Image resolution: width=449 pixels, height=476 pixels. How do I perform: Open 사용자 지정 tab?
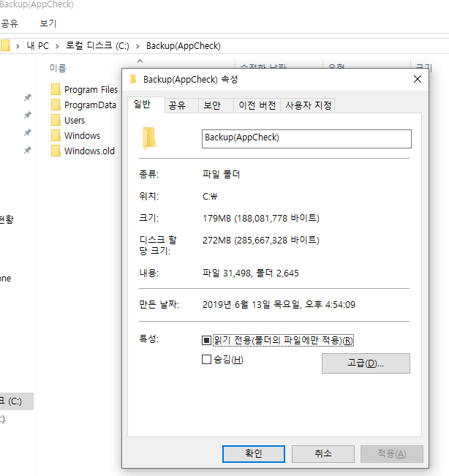pos(308,105)
